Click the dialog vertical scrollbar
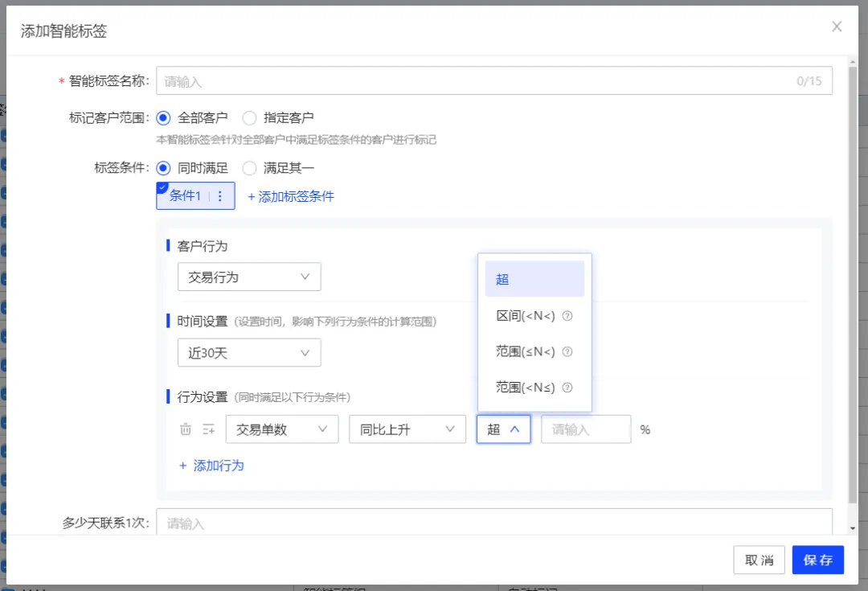 point(853,285)
